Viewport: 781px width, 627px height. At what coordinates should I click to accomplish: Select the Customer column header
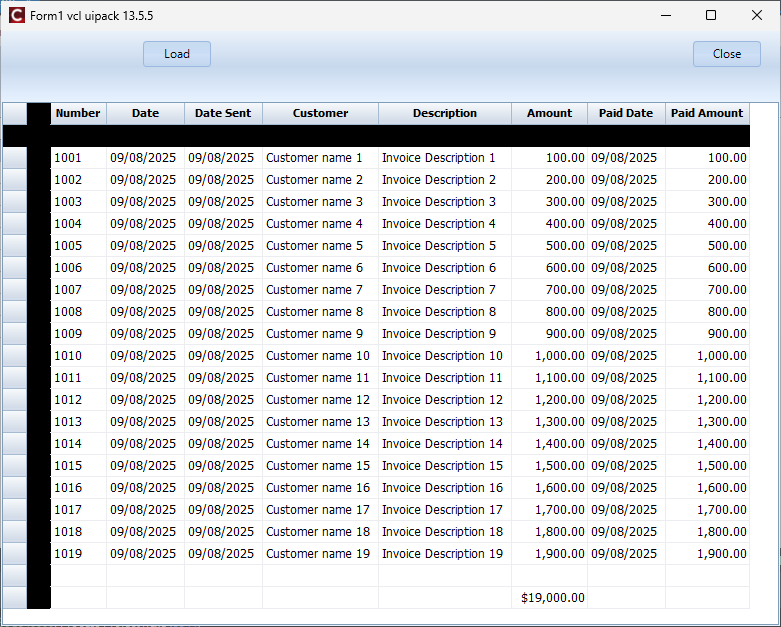click(320, 113)
